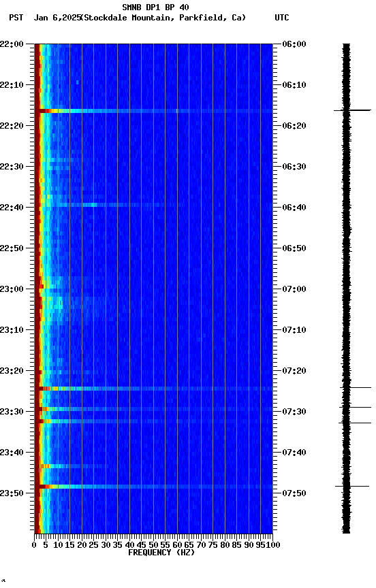Click the broadband event streak near 23:24
The height and width of the screenshot is (588, 376).
pos(153,389)
